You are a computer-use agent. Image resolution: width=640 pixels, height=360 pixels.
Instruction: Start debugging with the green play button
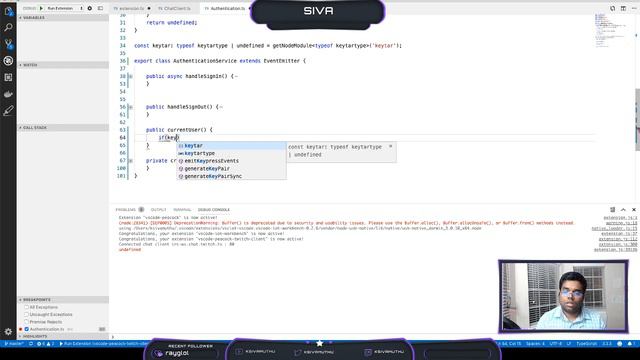click(x=41, y=8)
